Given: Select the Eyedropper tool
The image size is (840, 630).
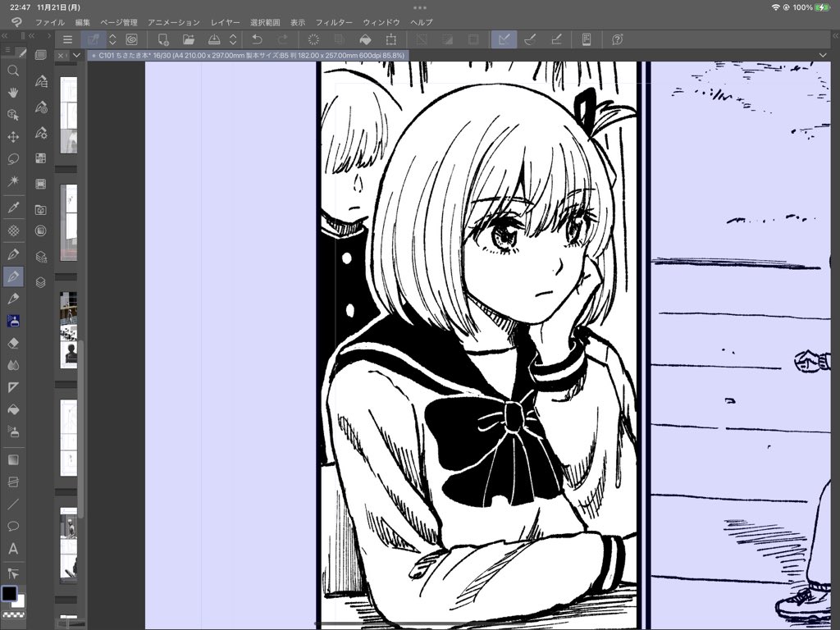Looking at the screenshot, I should tap(13, 208).
